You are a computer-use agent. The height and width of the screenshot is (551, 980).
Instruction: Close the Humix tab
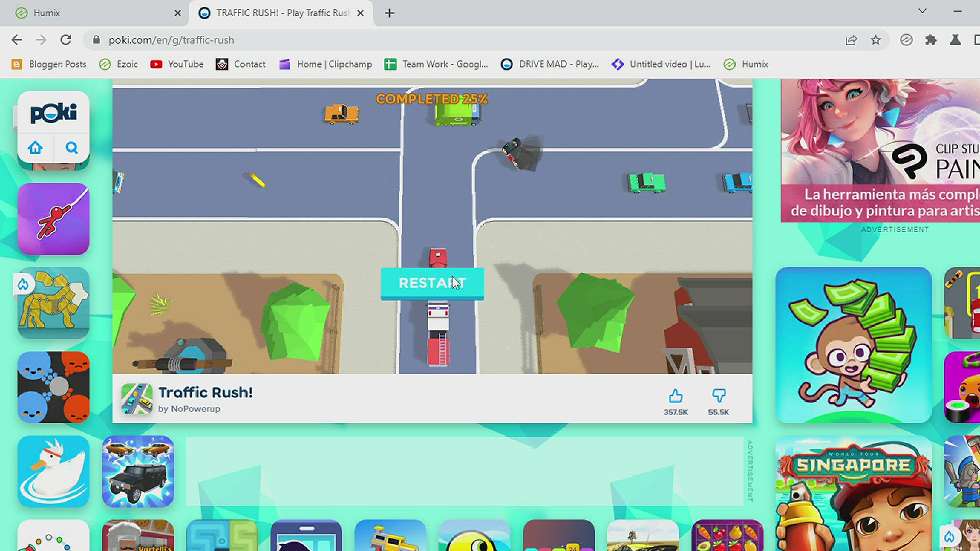177,13
